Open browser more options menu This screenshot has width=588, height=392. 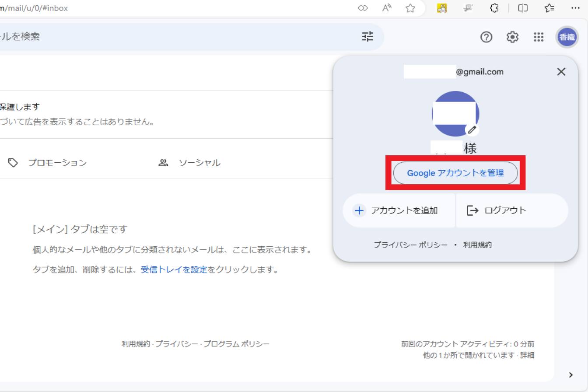tap(576, 8)
